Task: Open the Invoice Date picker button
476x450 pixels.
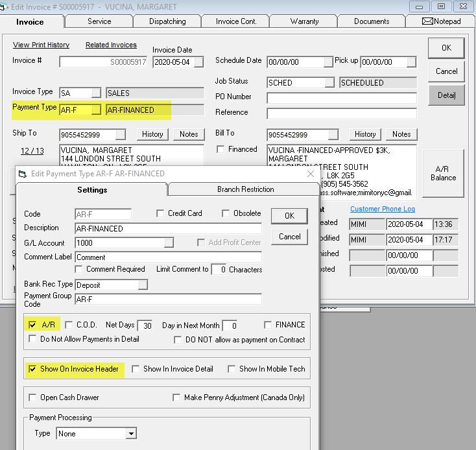Action: click(199, 62)
